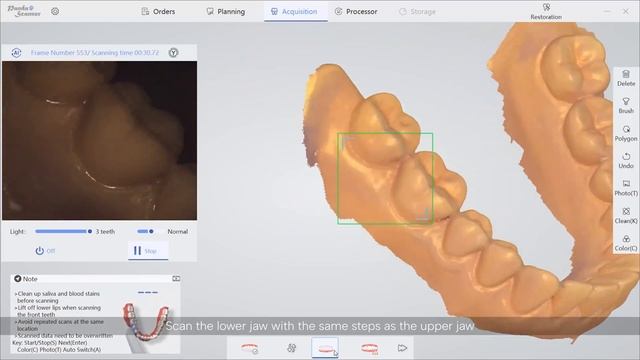Click the jaw illustration in the Note panel

pos(146,323)
